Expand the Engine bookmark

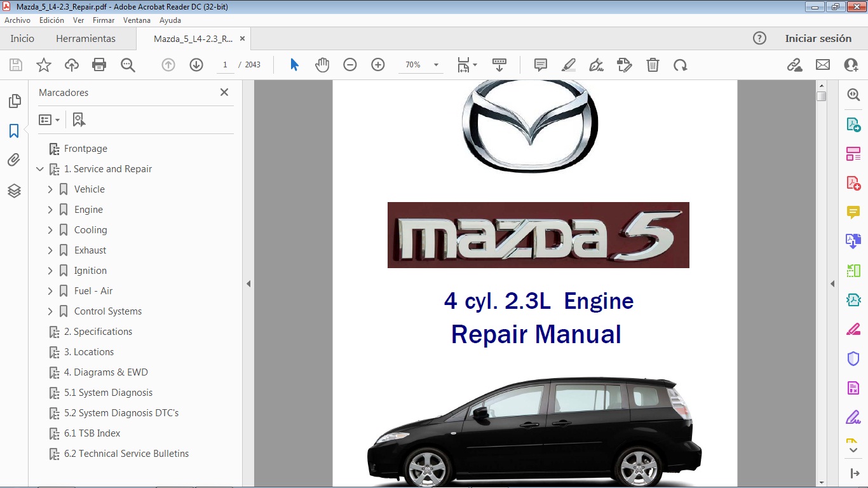51,209
